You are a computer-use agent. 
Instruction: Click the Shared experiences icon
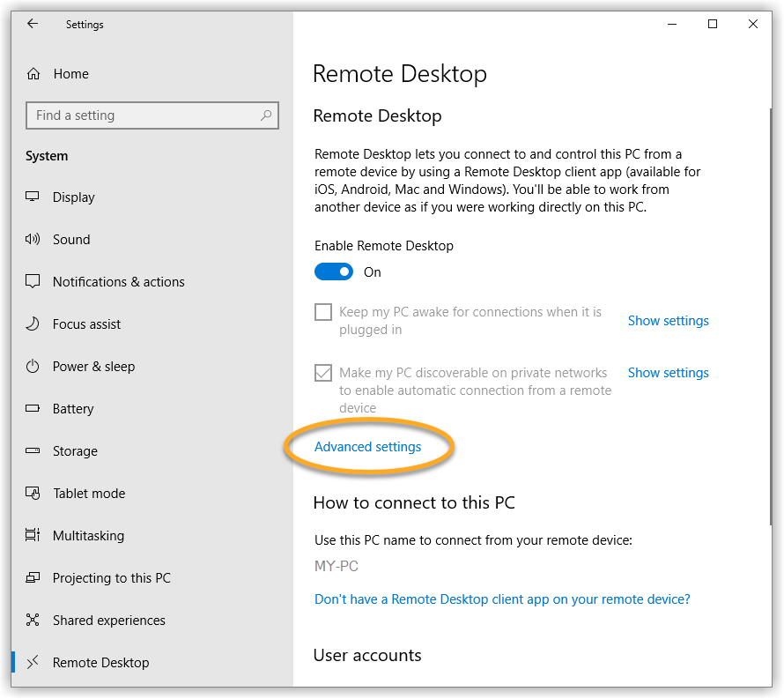click(x=33, y=621)
